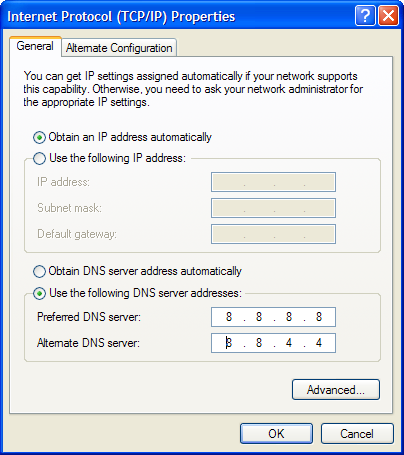This screenshot has width=404, height=455.
Task: Click last octet of Preferred DNS server
Action: pos(319,317)
